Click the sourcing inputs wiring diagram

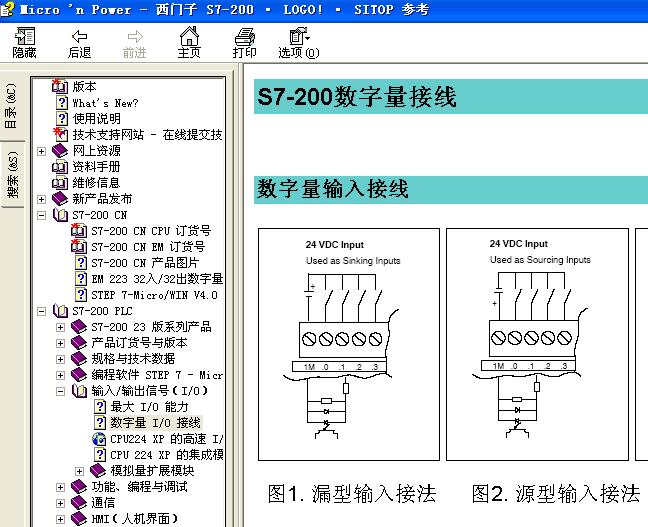coord(537,344)
